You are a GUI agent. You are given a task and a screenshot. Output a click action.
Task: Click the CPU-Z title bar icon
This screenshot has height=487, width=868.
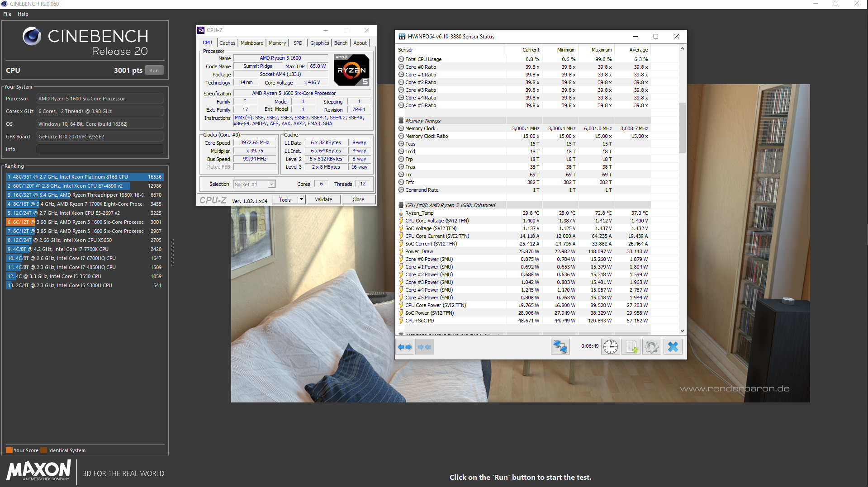tap(201, 30)
